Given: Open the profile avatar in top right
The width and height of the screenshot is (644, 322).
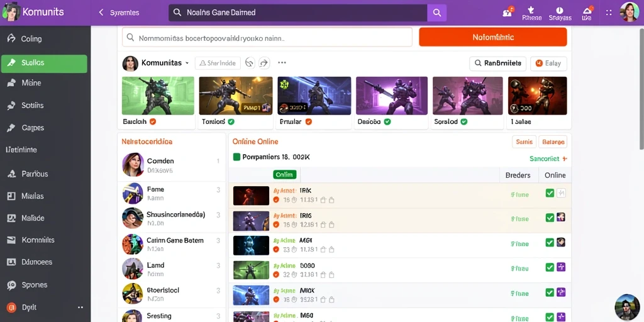Looking at the screenshot, I should 629,13.
